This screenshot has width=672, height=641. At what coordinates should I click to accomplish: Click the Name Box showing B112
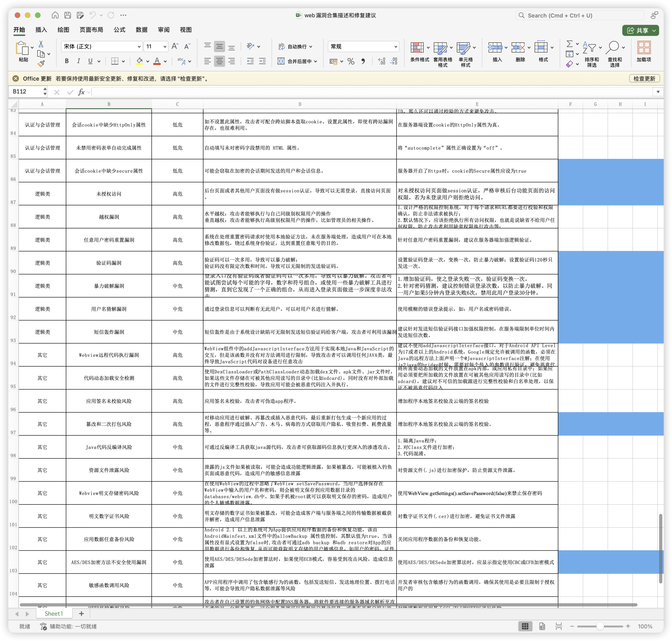27,92
